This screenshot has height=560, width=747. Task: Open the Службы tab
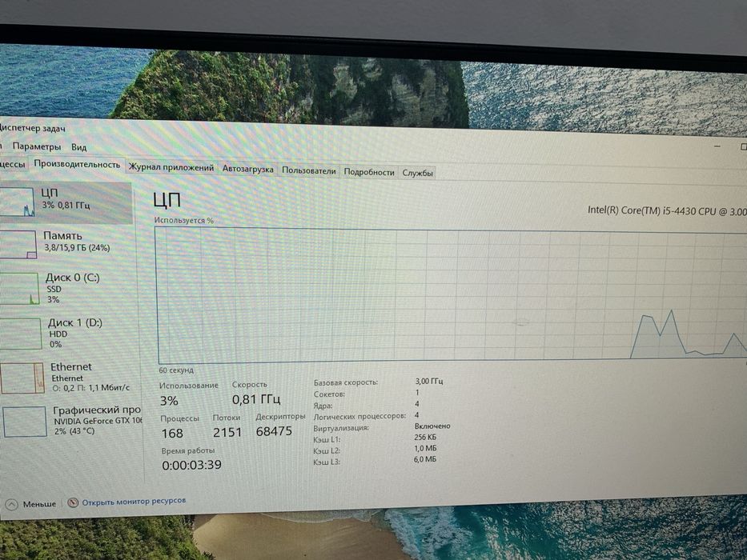click(x=417, y=173)
